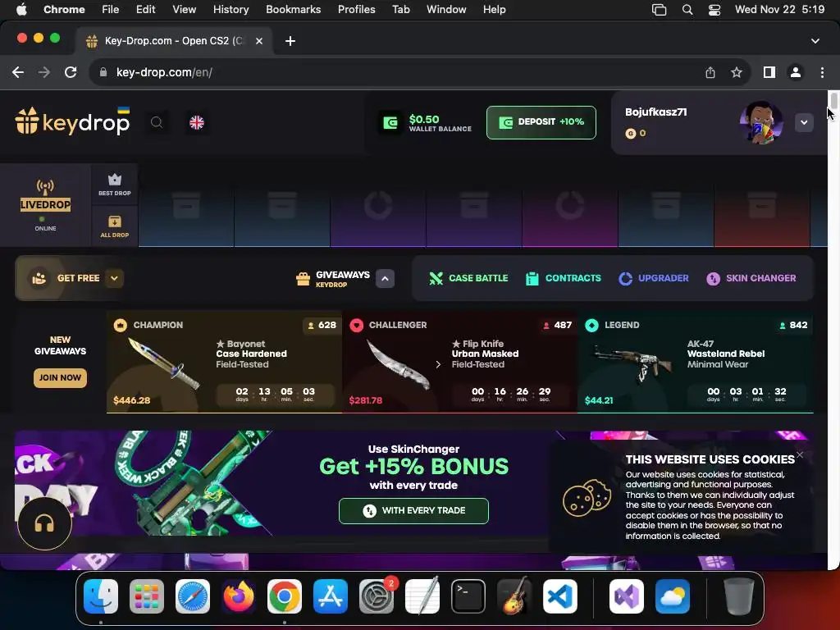
Task: Click the CHAMPION crown badge icon
Action: click(x=121, y=325)
